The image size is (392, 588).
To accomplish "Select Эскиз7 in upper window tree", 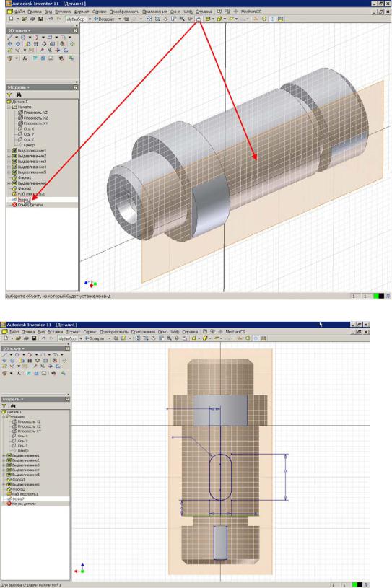I will click(21, 200).
